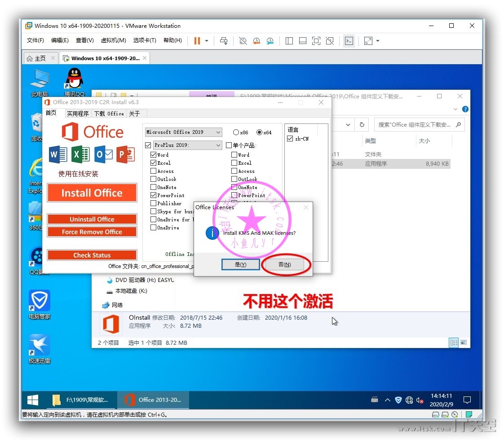
Task: Click the console view toolbar icon
Action: tap(349, 41)
